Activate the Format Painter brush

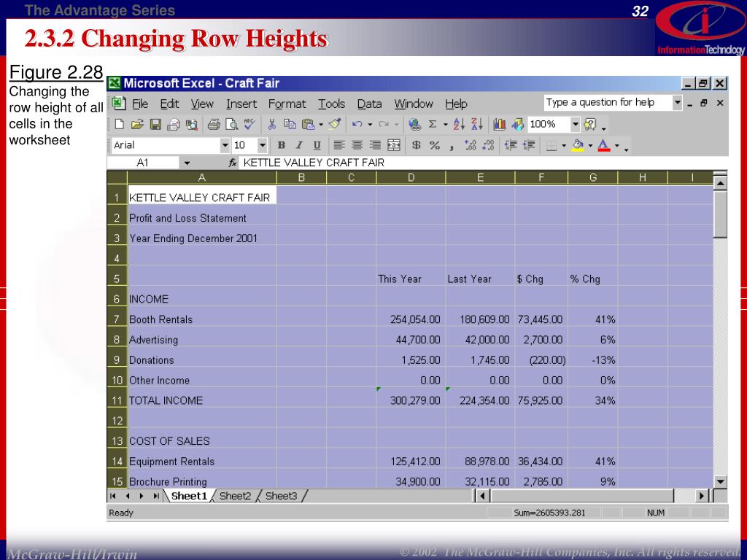(x=334, y=125)
